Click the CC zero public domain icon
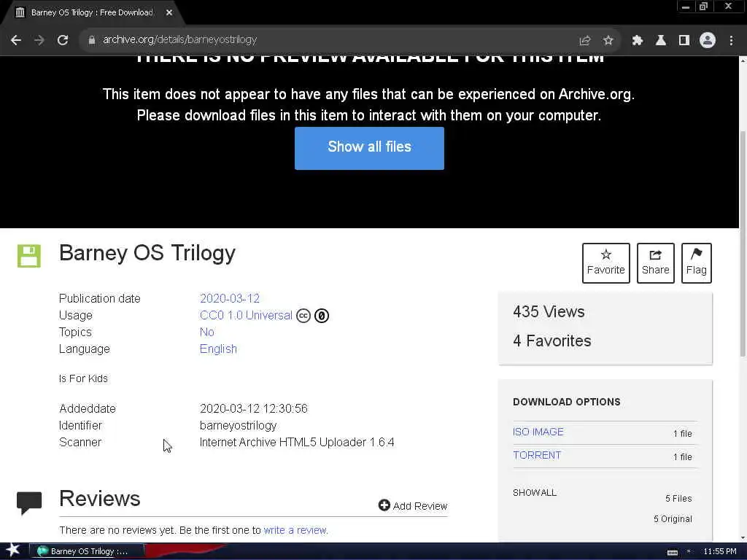The width and height of the screenshot is (747, 560). 322,316
